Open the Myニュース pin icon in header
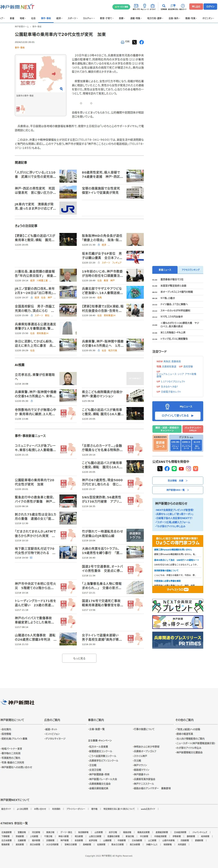This screenshot has height=868, width=218. tap(144, 7)
